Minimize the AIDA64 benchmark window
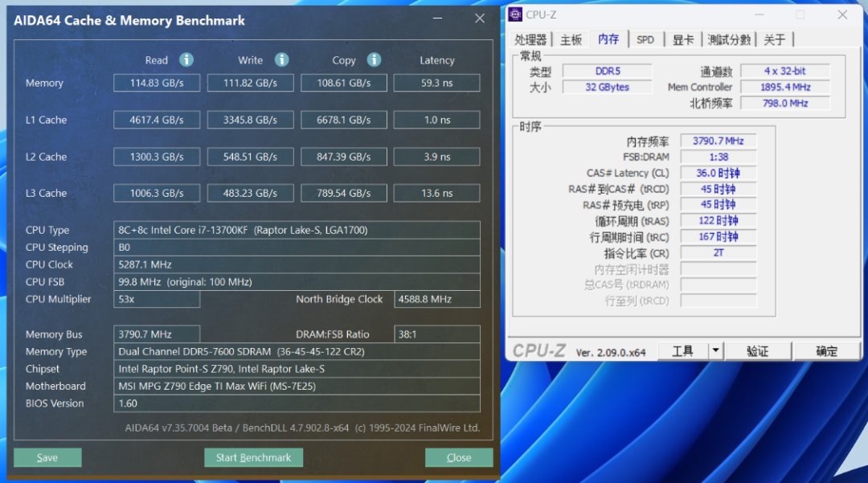This screenshot has width=868, height=483. 437,18
